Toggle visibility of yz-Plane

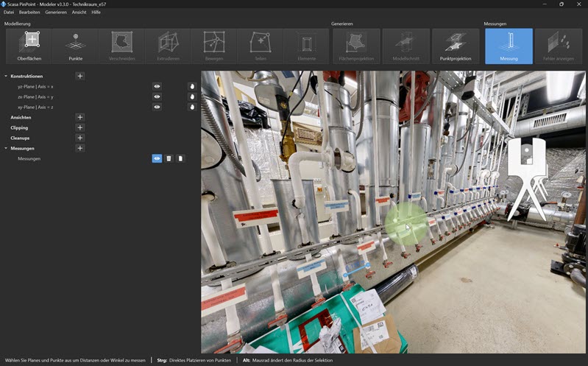tap(157, 86)
